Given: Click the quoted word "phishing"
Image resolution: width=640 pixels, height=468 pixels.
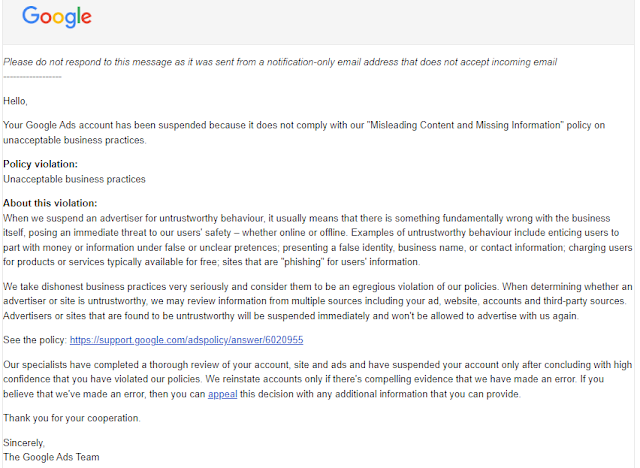Looking at the screenshot, I should [x=302, y=262].
